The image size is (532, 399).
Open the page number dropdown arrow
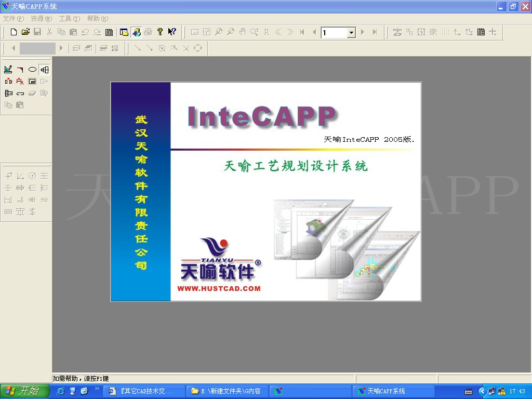[x=352, y=33]
